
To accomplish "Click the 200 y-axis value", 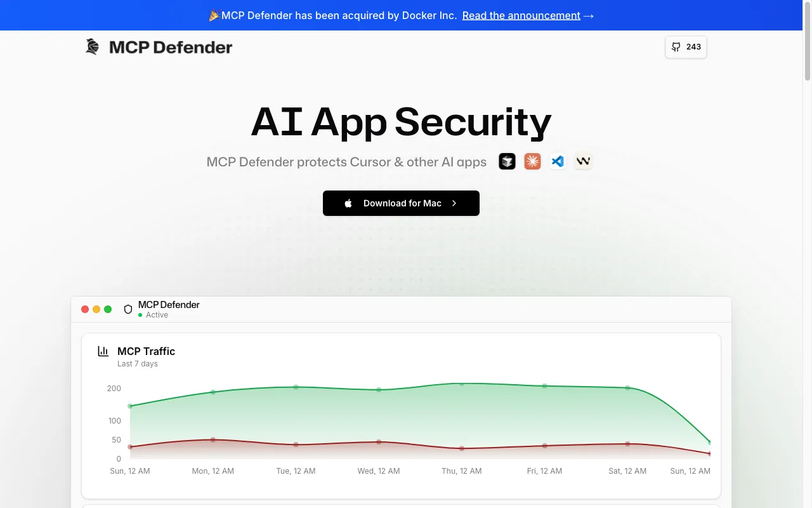I will point(114,389).
